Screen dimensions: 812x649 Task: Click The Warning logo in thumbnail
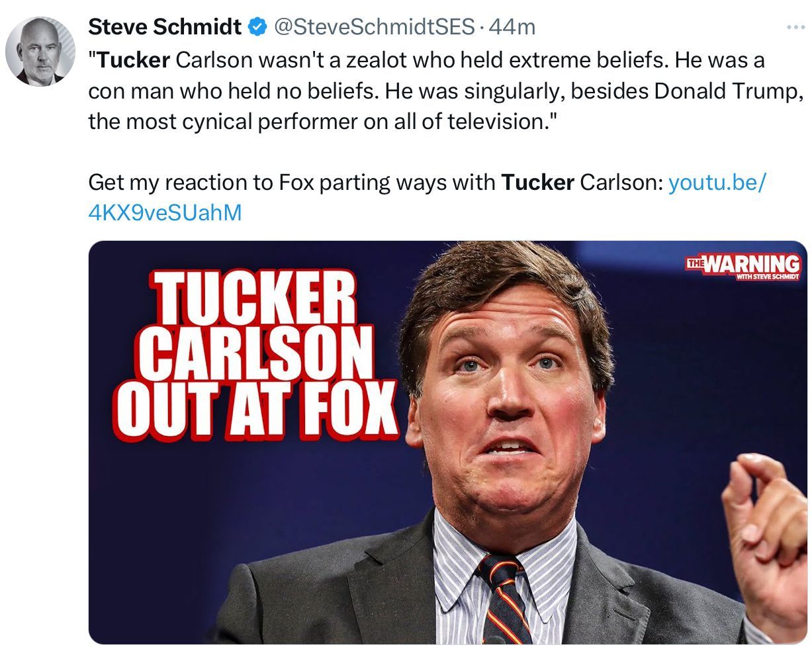point(743,267)
